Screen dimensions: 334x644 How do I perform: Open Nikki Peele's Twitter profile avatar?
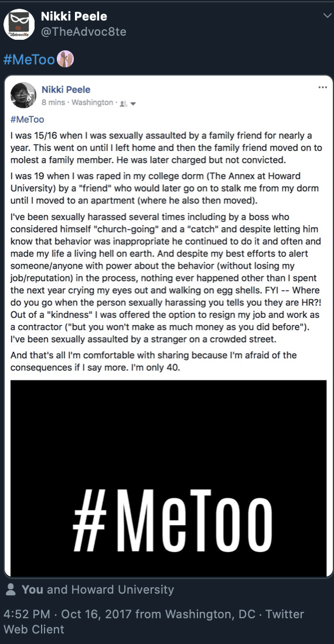pyautogui.click(x=19, y=24)
